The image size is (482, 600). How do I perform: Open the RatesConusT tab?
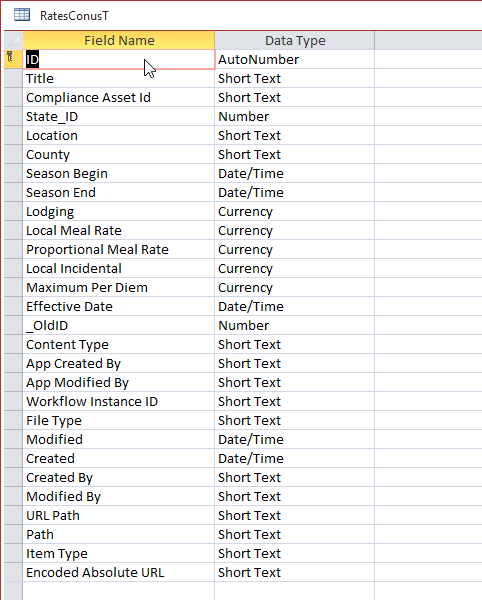[74, 16]
